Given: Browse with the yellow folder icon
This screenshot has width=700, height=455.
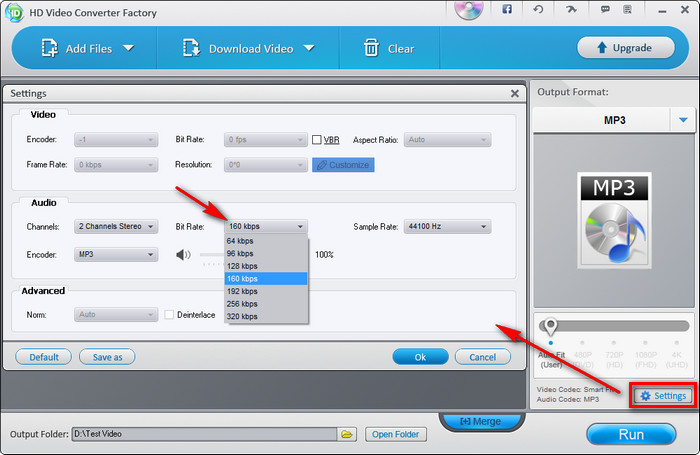Looking at the screenshot, I should click(x=347, y=434).
